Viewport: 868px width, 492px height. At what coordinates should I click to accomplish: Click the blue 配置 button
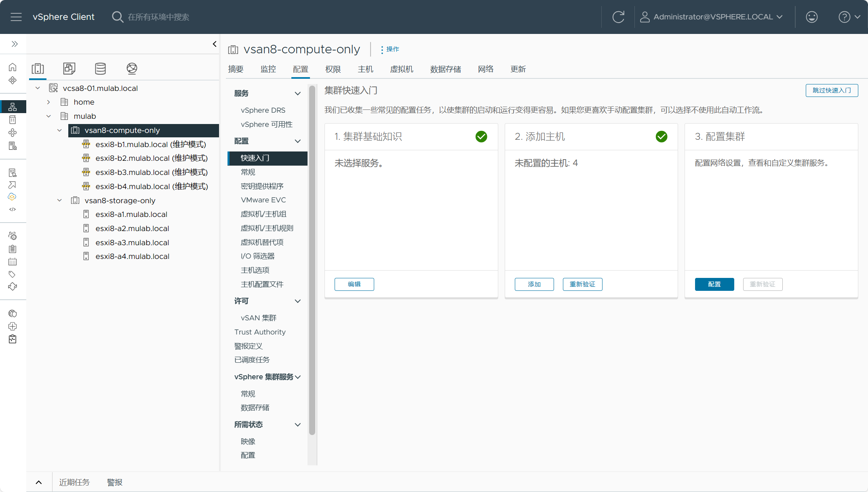coord(714,284)
